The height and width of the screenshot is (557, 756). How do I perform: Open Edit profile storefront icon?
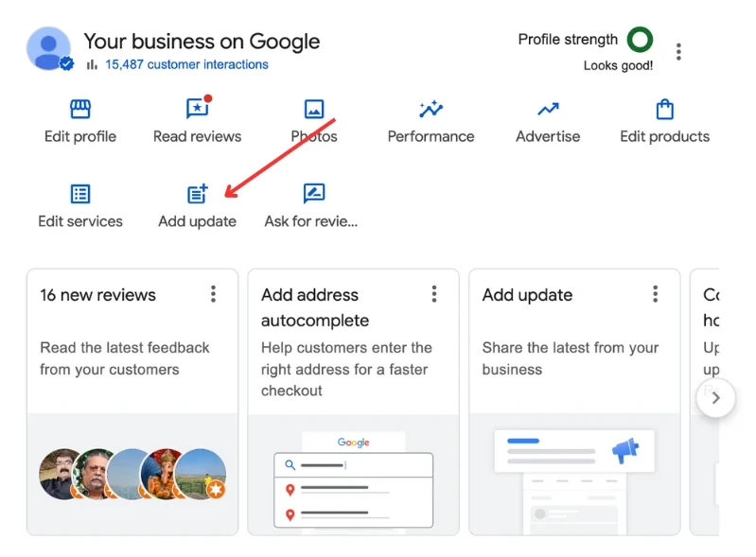pos(80,109)
